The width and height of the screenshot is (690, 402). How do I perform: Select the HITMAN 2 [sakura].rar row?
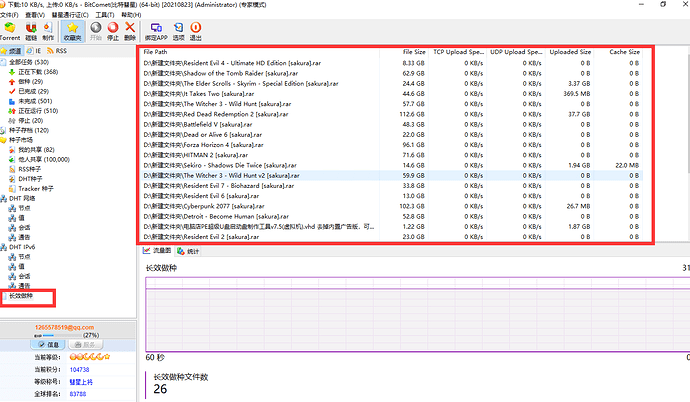[x=392, y=155]
